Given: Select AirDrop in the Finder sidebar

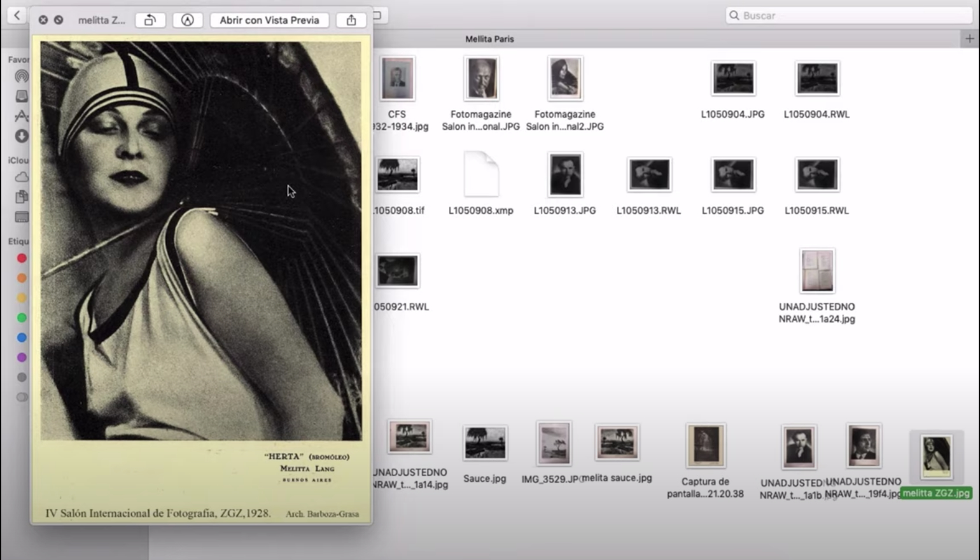Looking at the screenshot, I should (x=21, y=76).
